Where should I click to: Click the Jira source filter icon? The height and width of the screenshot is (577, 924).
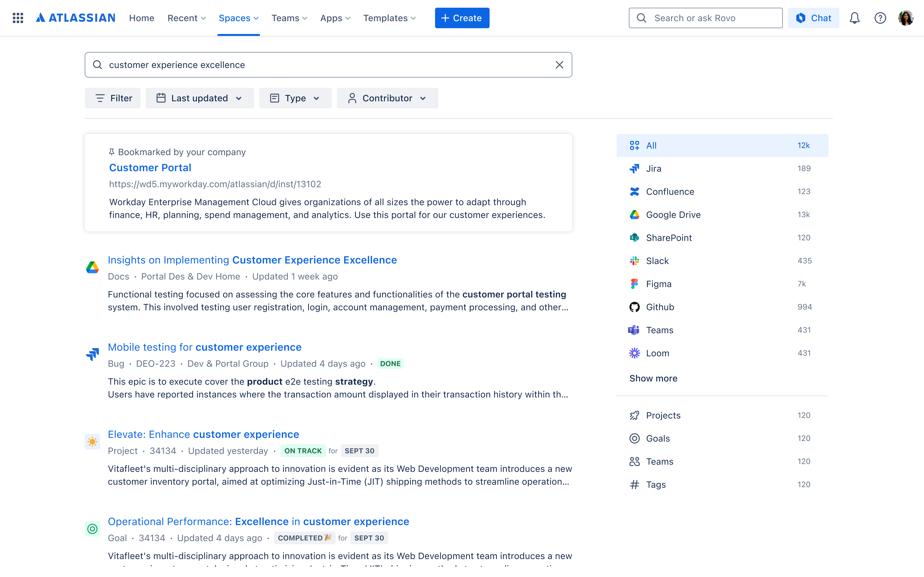coord(634,168)
